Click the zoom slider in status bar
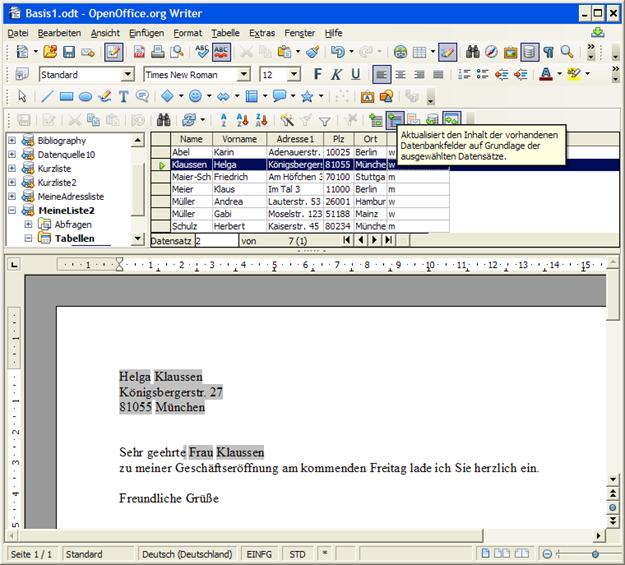The image size is (625, 565). (x=594, y=554)
